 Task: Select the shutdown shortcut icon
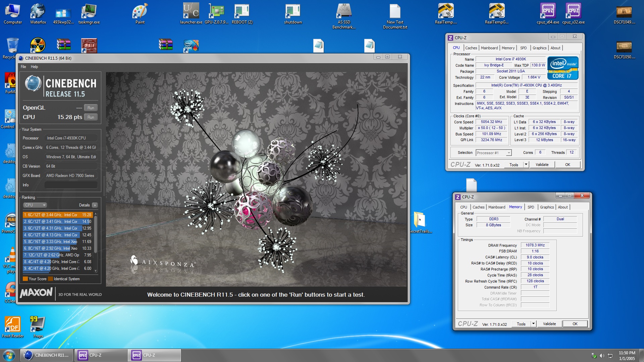tap(293, 14)
